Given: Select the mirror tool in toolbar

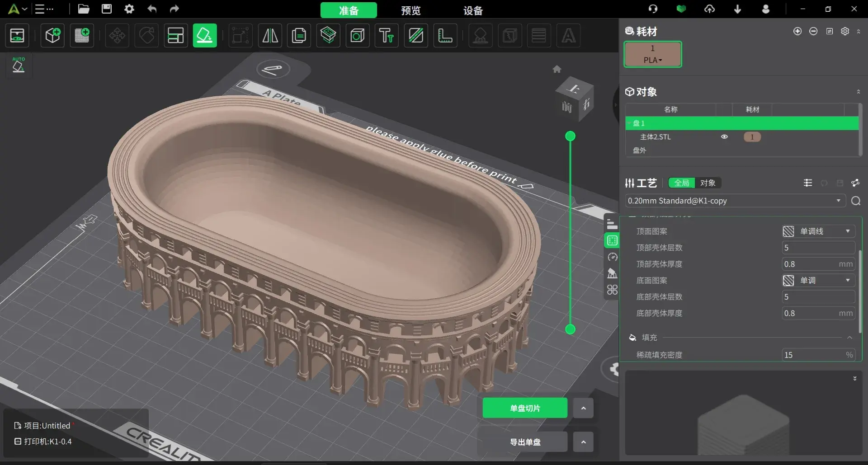Looking at the screenshot, I should tap(270, 35).
